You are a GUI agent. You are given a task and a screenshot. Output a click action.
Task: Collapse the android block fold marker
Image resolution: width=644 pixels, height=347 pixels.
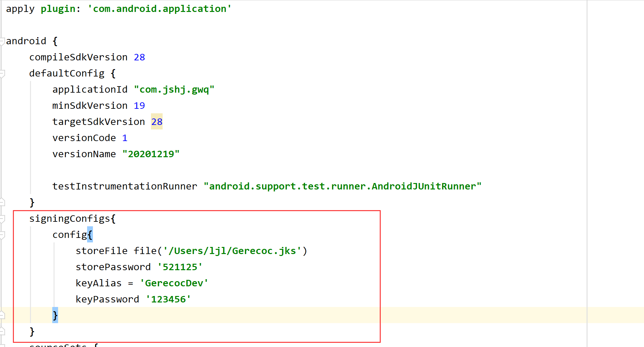[2, 41]
